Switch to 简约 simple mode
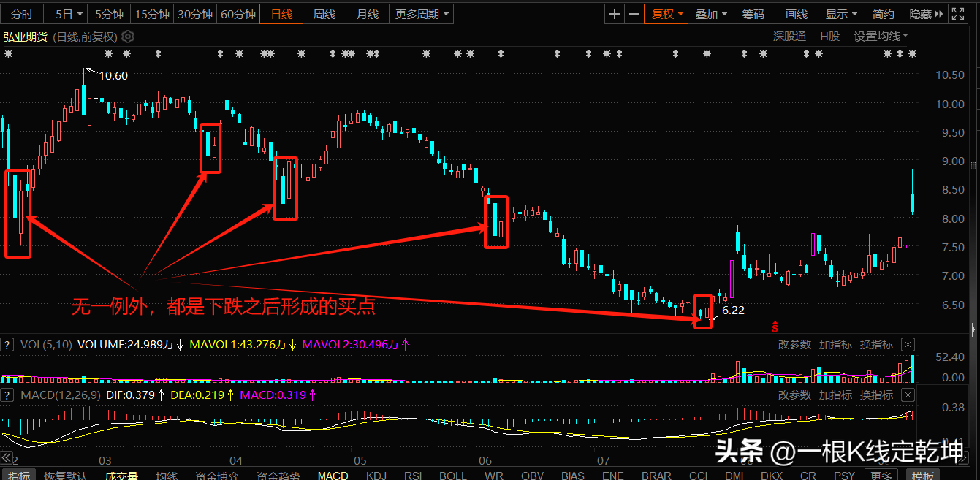The height and width of the screenshot is (480, 980). (884, 14)
